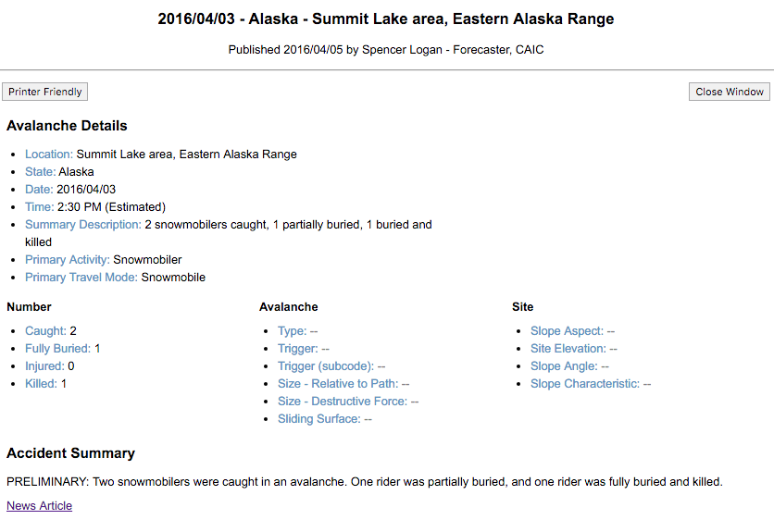
Task: Click the Slope Aspect label
Action: pyautogui.click(x=567, y=331)
